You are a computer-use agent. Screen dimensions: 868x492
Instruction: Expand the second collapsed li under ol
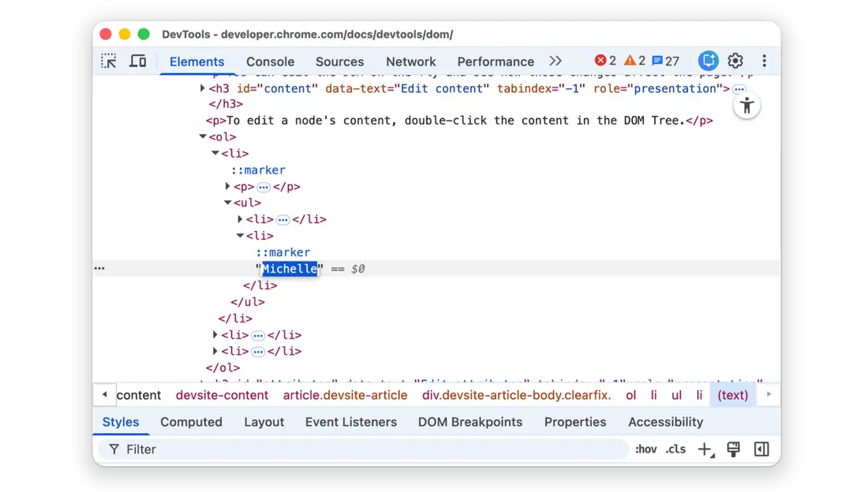pos(215,334)
